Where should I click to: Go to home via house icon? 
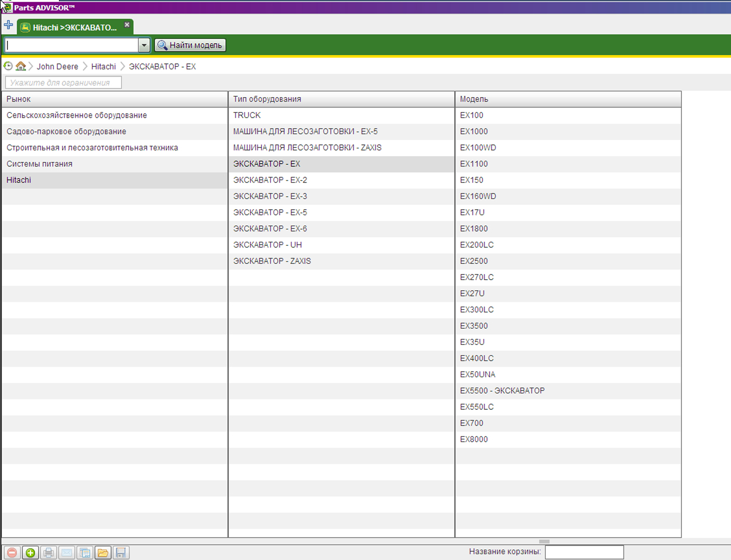(20, 66)
